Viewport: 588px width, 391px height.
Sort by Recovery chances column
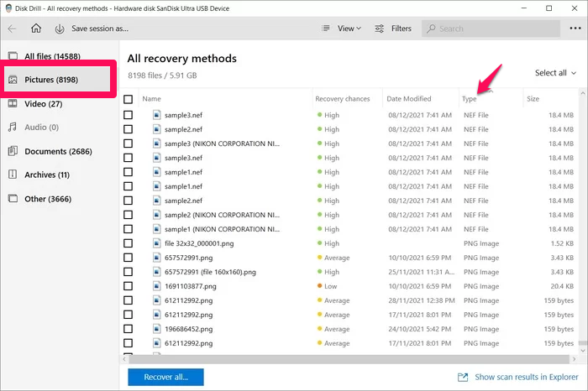[343, 99]
